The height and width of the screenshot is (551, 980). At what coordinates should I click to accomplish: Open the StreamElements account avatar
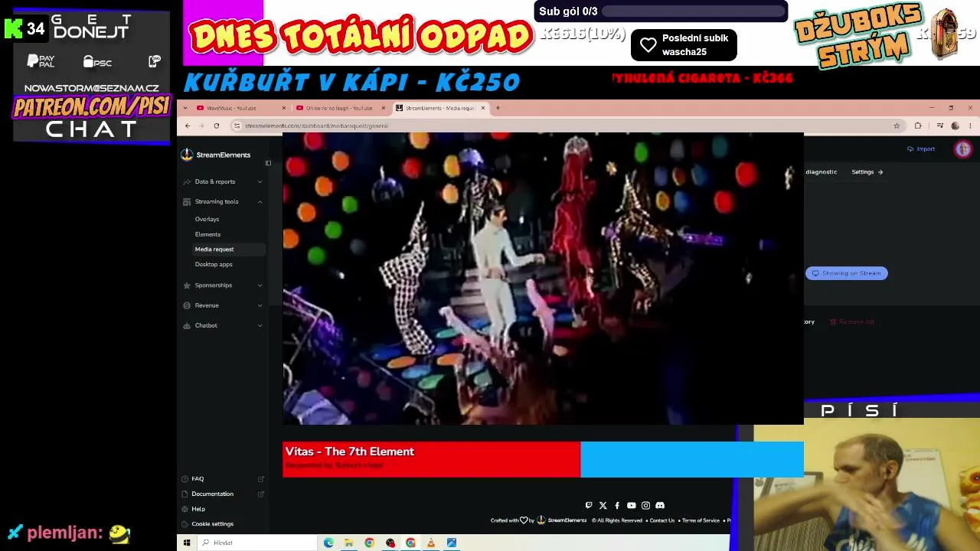[x=963, y=149]
